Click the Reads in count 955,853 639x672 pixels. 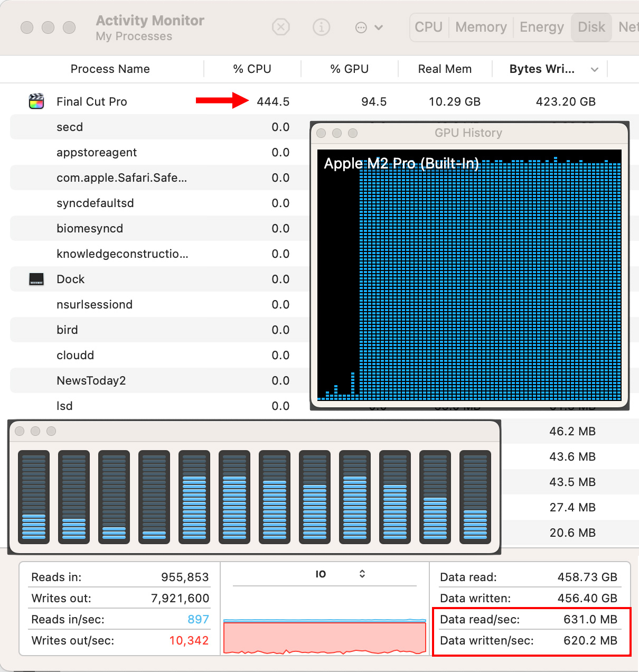[185, 577]
